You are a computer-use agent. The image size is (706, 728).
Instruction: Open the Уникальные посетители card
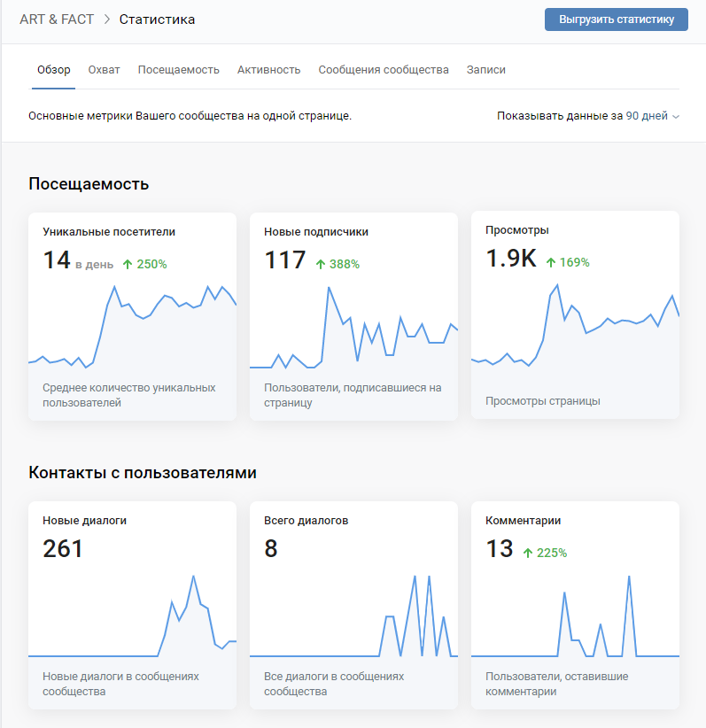[132, 316]
